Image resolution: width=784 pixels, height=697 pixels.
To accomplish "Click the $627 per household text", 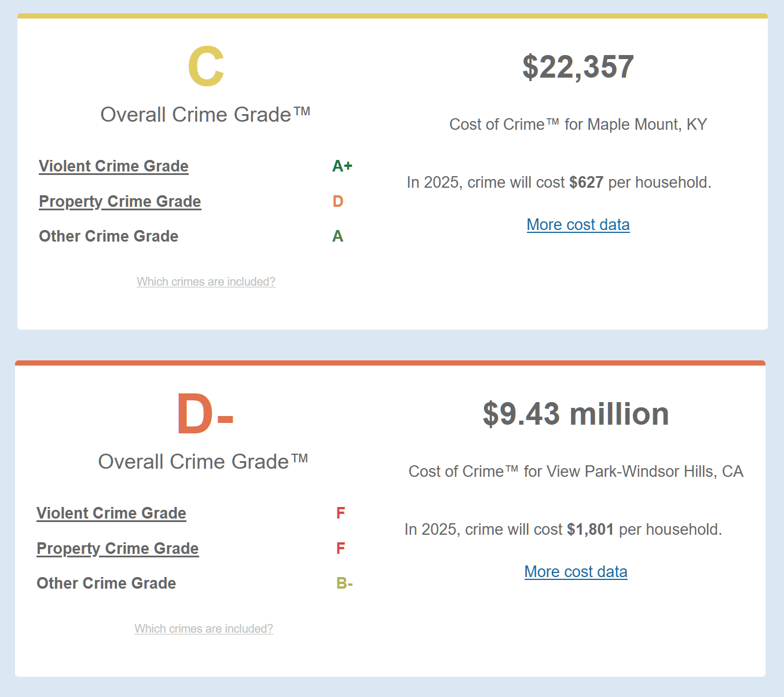I will [x=640, y=183].
